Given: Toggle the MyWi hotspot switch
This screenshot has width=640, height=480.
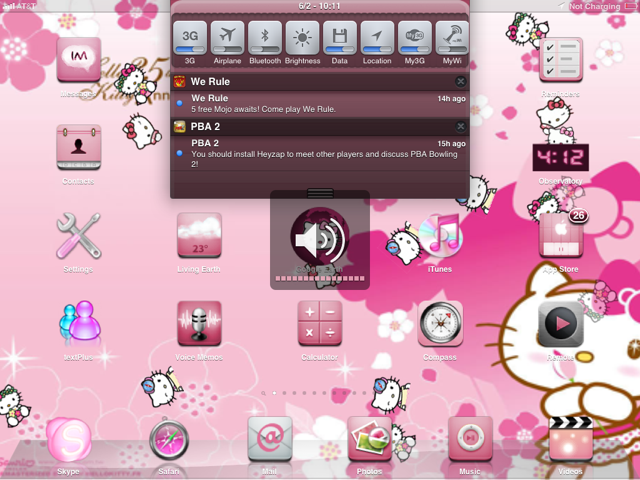Looking at the screenshot, I should tap(452, 38).
